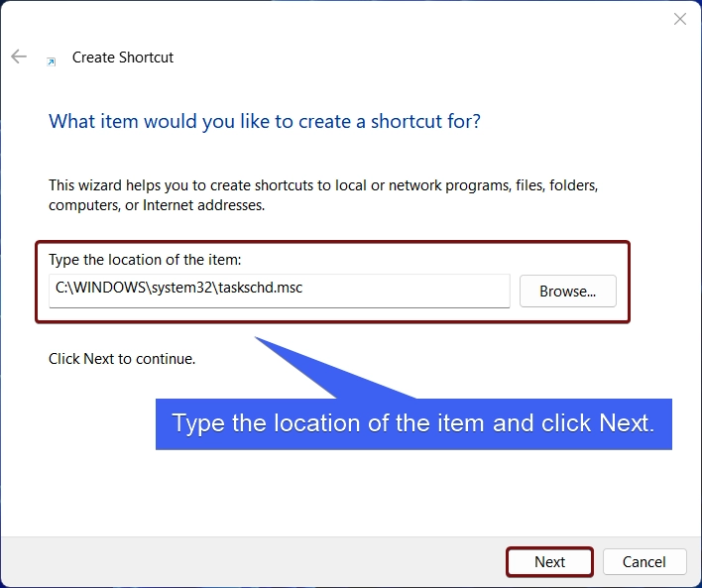Viewport: 702px width, 588px height.
Task: Click the "Create Shortcut" window title
Action: click(123, 58)
